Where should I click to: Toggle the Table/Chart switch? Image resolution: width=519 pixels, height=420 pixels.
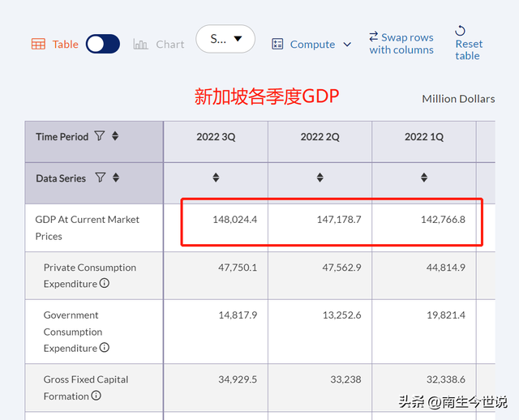pyautogui.click(x=103, y=44)
